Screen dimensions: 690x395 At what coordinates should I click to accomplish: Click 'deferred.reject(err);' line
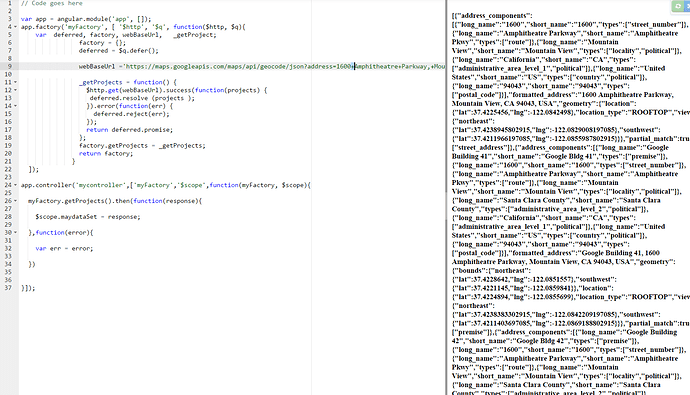pos(131,114)
